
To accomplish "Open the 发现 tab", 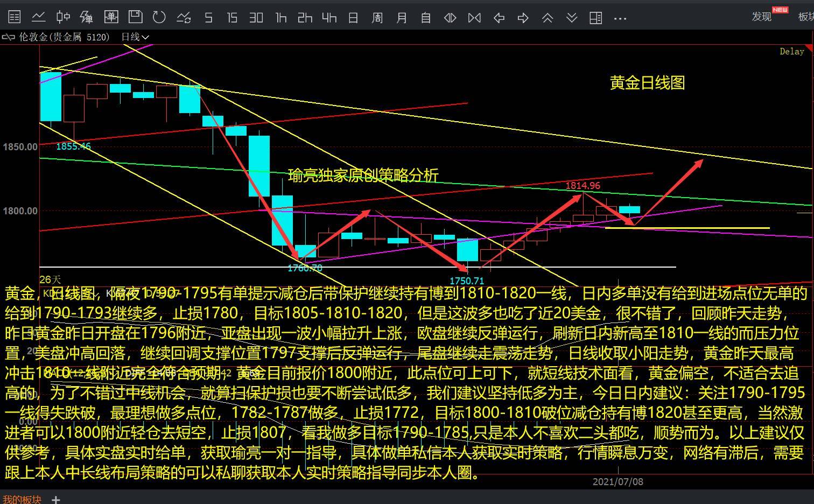I will point(762,17).
